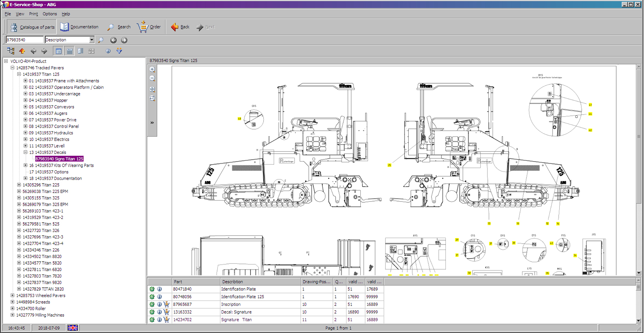Toggle the thumbnail grid view button
This screenshot has height=333, width=644.
[91, 51]
